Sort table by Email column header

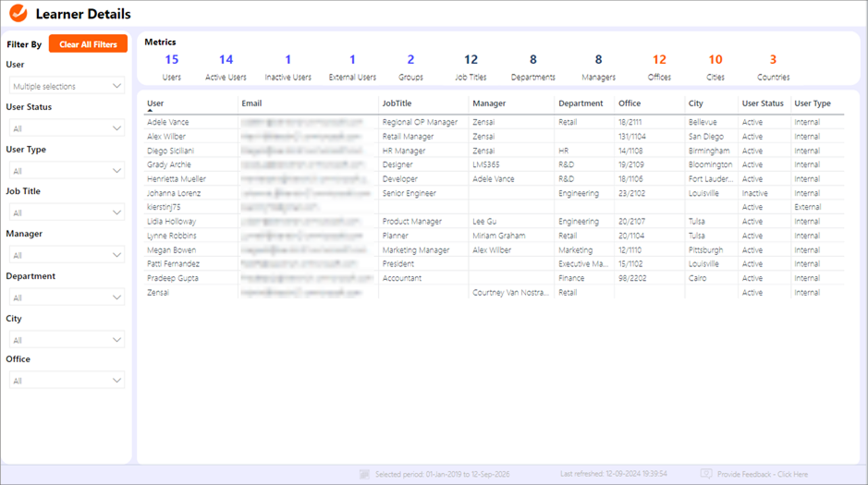[x=251, y=103]
